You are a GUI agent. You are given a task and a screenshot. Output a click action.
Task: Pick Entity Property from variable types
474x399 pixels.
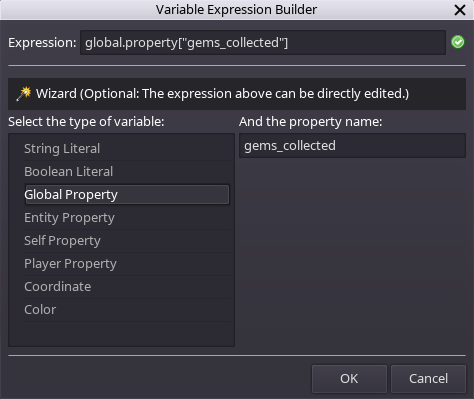(127, 218)
